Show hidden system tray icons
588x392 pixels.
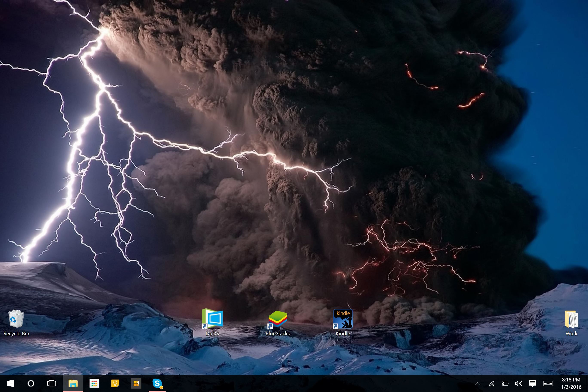pyautogui.click(x=478, y=383)
